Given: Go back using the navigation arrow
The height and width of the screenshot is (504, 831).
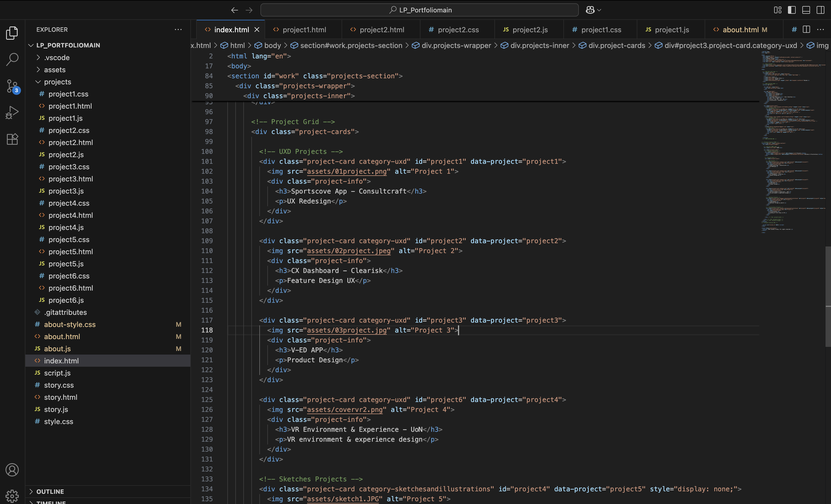Looking at the screenshot, I should tap(235, 10).
